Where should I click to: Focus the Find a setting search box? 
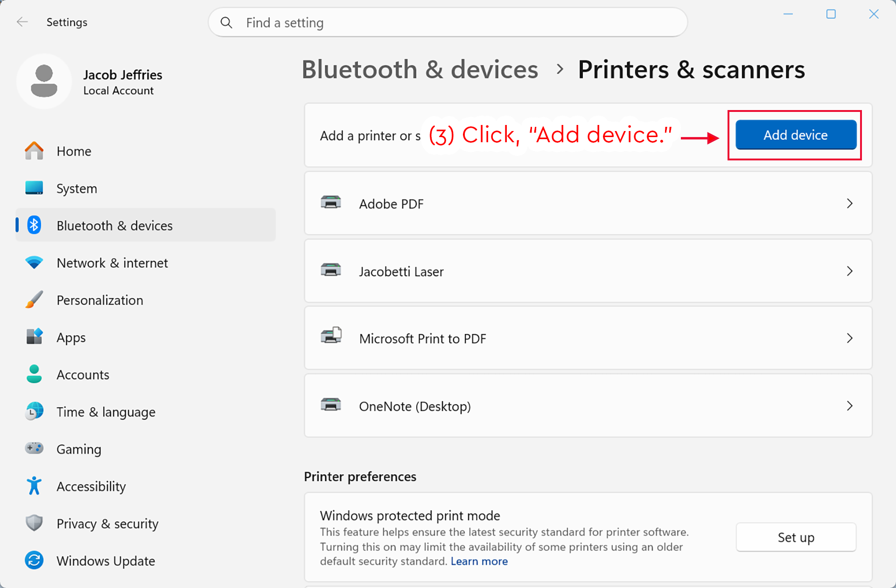coord(448,22)
